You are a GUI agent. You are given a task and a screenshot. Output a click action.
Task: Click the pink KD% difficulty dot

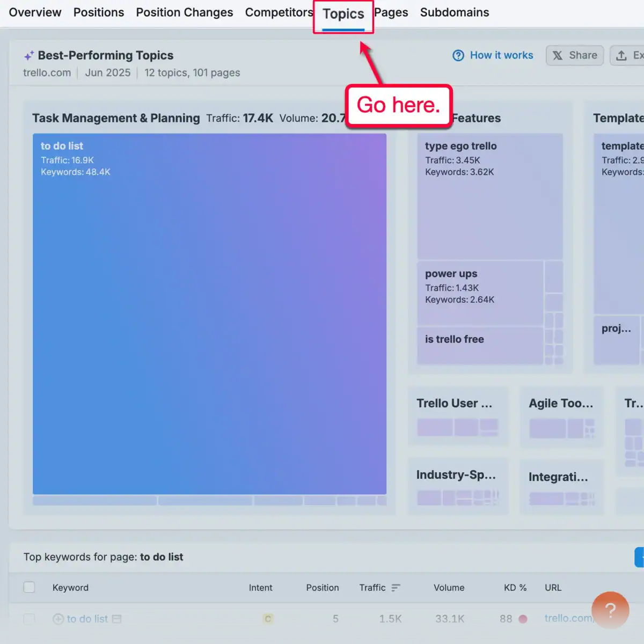523,619
